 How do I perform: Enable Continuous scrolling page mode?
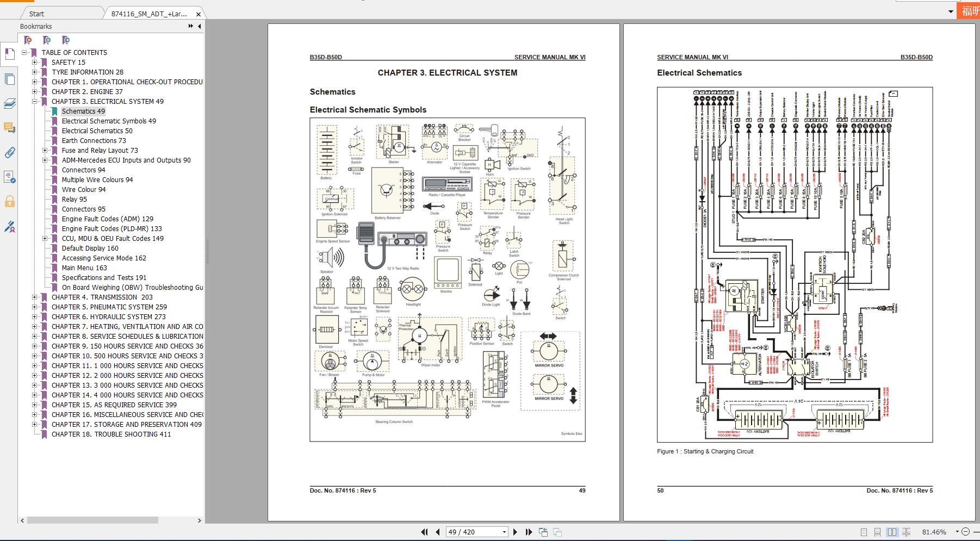pos(876,532)
